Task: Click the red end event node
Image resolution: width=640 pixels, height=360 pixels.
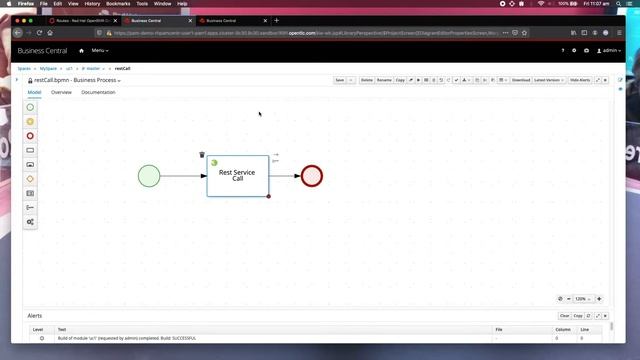Action: tap(312, 176)
